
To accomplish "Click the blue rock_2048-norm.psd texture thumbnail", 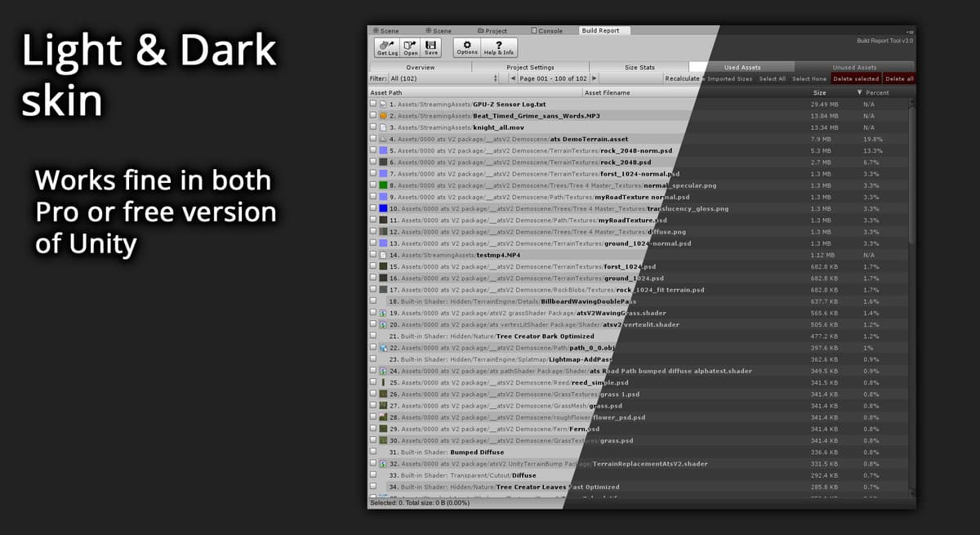I will tap(383, 151).
